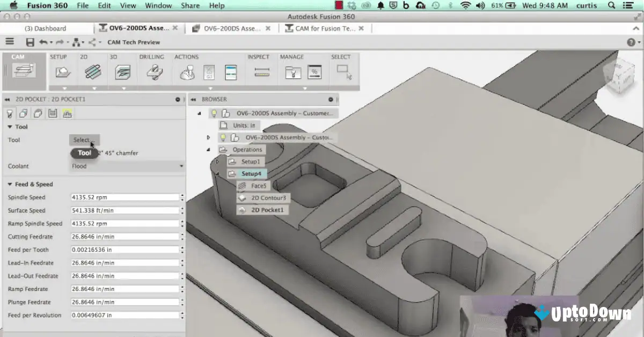Screen dimensions: 644x337
Task: Open the Coolant dropdown set to Flood
Action: coord(127,166)
